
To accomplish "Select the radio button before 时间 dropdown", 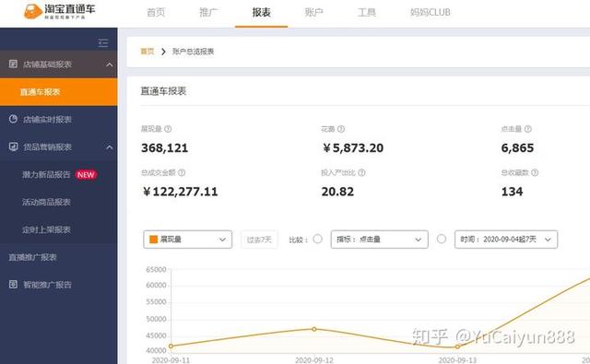I will 442,239.
